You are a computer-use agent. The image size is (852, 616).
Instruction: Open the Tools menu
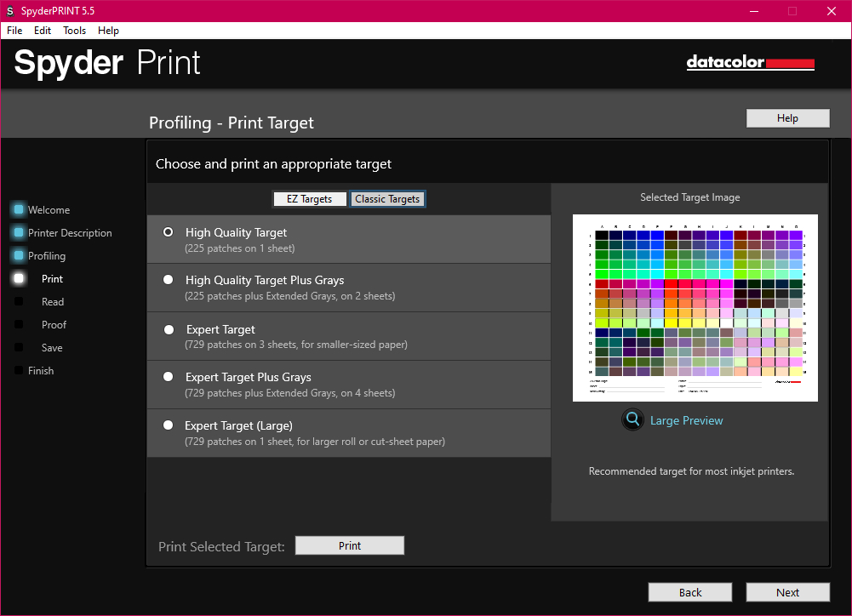[x=74, y=31]
